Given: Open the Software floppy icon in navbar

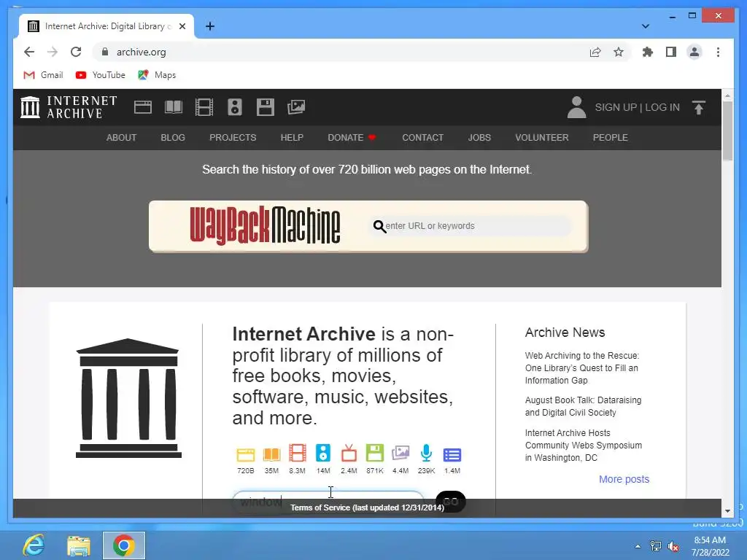Looking at the screenshot, I should (266, 107).
